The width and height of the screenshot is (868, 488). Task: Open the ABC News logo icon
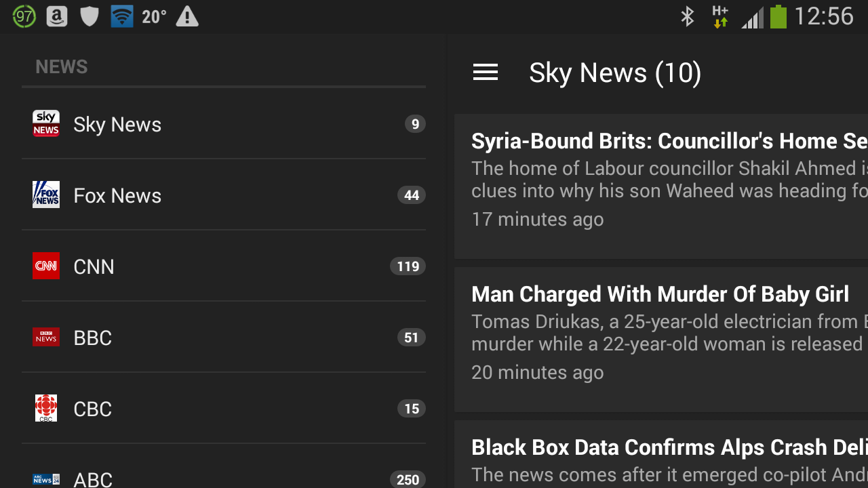(x=46, y=479)
